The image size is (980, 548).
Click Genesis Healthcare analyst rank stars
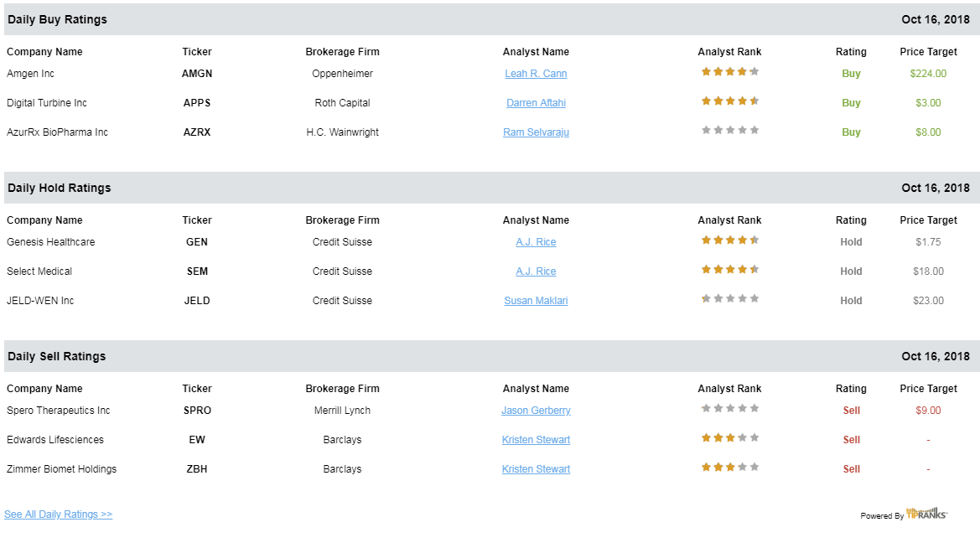click(x=730, y=240)
